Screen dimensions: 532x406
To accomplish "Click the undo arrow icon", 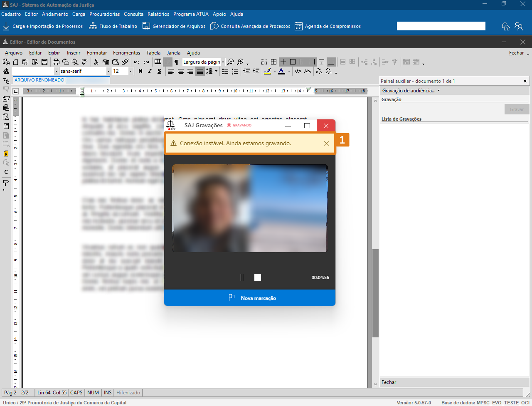I will click(x=136, y=62).
